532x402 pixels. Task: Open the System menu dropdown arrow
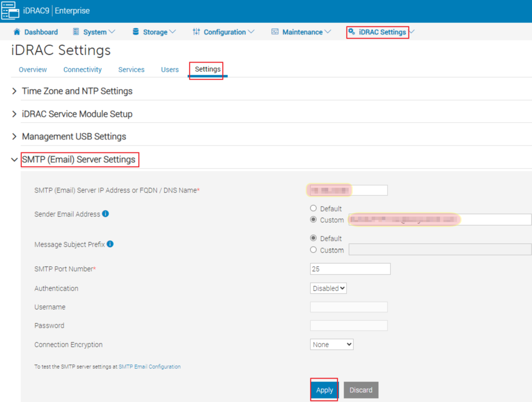(112, 32)
